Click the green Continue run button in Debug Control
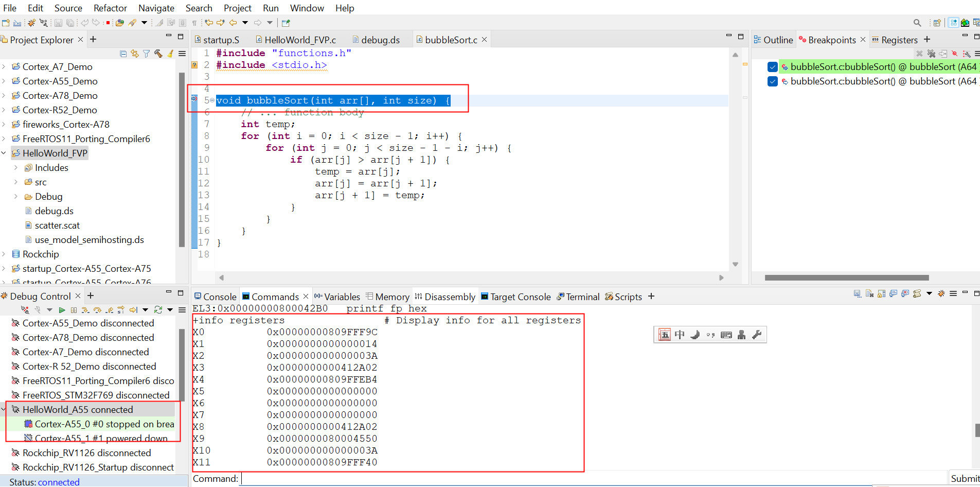This screenshot has height=487, width=980. [x=62, y=310]
